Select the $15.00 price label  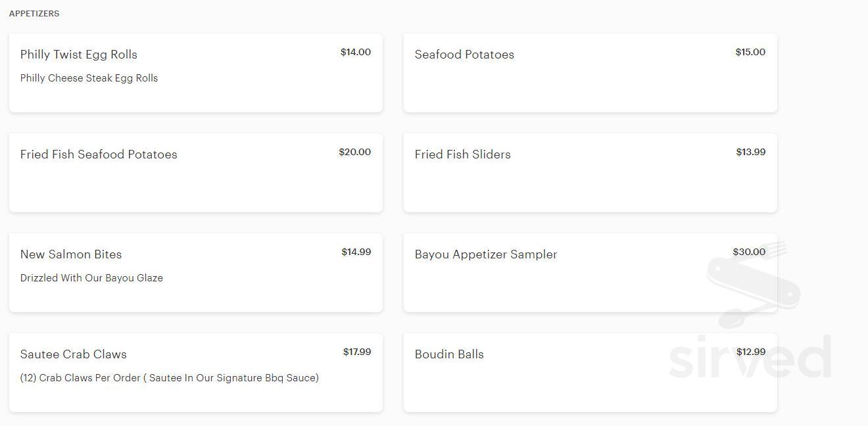750,52
